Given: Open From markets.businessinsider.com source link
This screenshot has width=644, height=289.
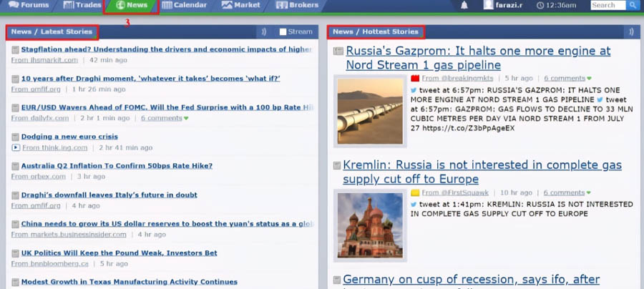Looking at the screenshot, I should click(x=69, y=235).
